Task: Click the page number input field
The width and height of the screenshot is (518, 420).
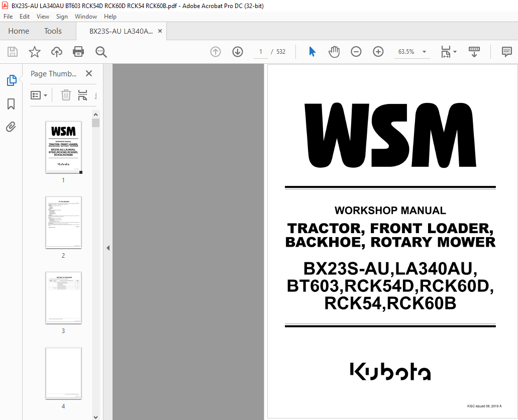Action: tap(261, 52)
